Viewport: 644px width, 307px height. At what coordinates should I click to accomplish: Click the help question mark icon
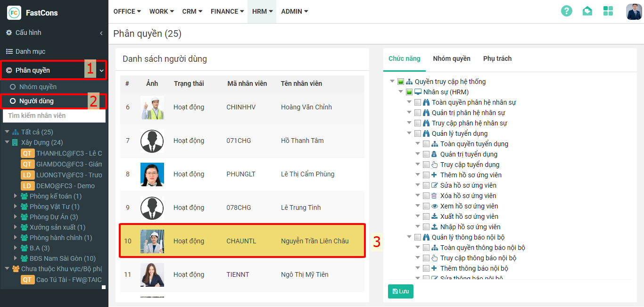point(566,11)
